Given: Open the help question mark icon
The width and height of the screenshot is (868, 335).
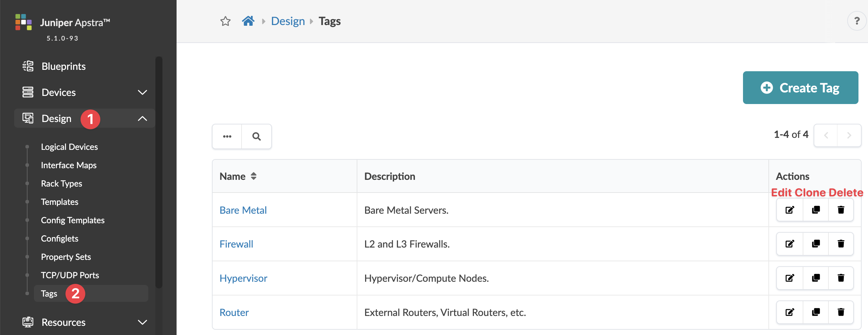Looking at the screenshot, I should point(857,21).
